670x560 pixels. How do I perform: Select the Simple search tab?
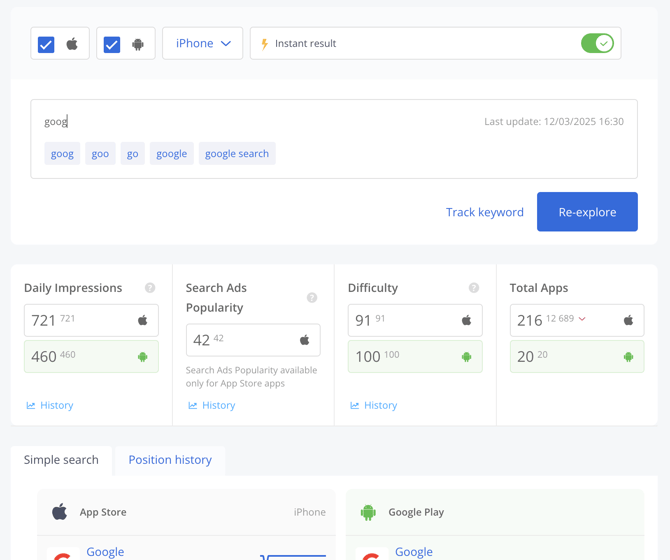tap(61, 460)
